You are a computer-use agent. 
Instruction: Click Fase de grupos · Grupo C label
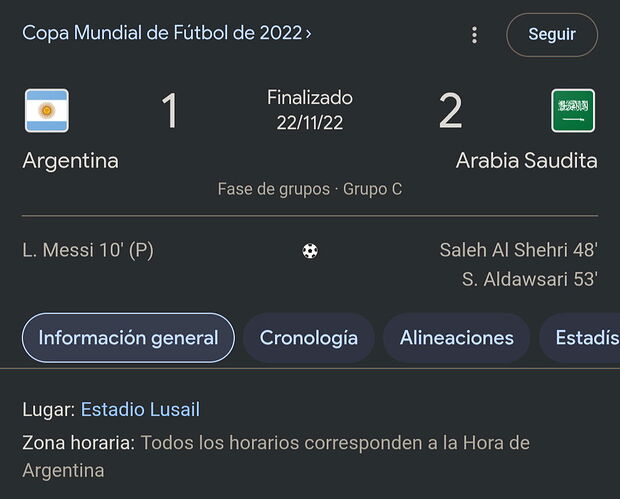310,189
